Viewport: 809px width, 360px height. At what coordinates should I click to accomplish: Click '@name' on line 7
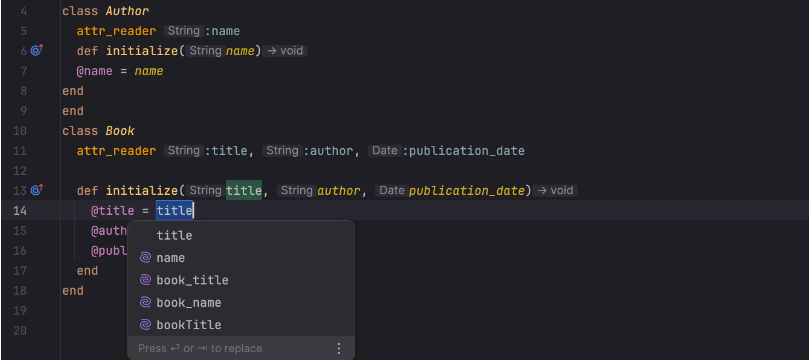click(x=95, y=71)
